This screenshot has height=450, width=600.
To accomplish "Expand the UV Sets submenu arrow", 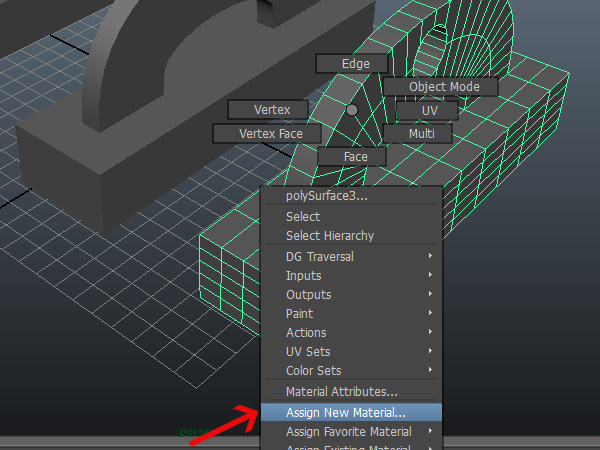I will pyautogui.click(x=430, y=351).
